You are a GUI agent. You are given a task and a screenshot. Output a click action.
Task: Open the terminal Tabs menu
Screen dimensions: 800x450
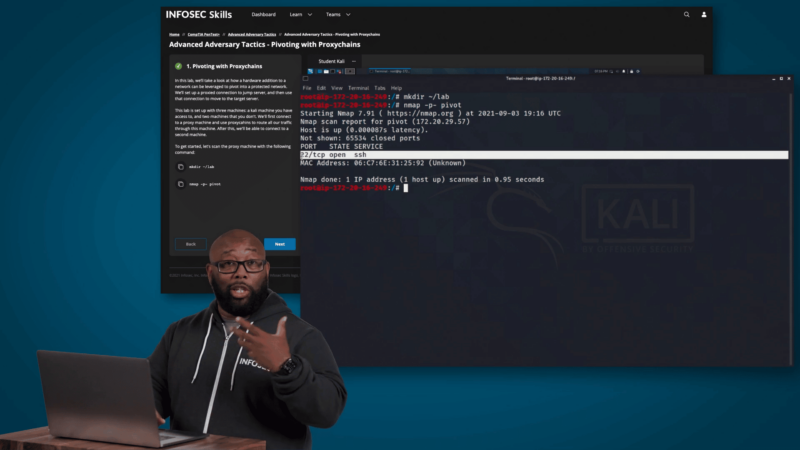pyautogui.click(x=381, y=88)
